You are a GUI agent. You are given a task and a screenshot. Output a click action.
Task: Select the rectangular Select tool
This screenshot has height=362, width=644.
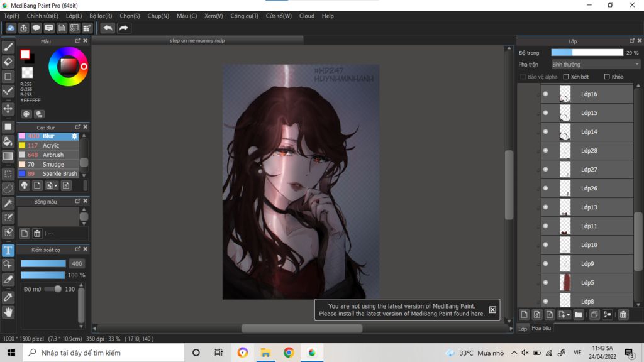pyautogui.click(x=8, y=173)
